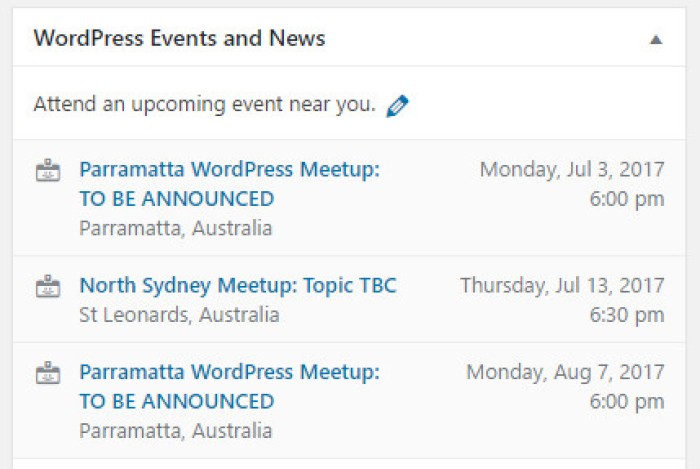Click the 'Attend an upcoming event near you' text
The width and height of the screenshot is (700, 469).
pos(204,104)
